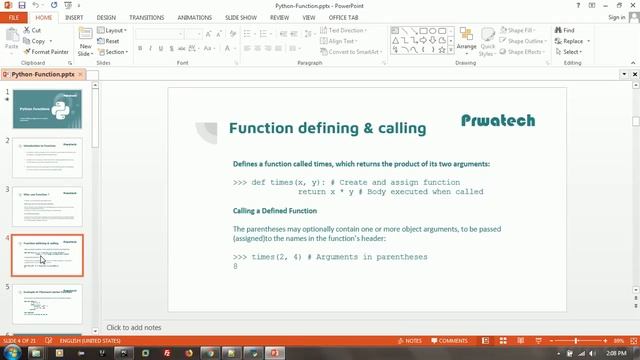Toggle Italic formatting

pyautogui.click(x=151, y=49)
